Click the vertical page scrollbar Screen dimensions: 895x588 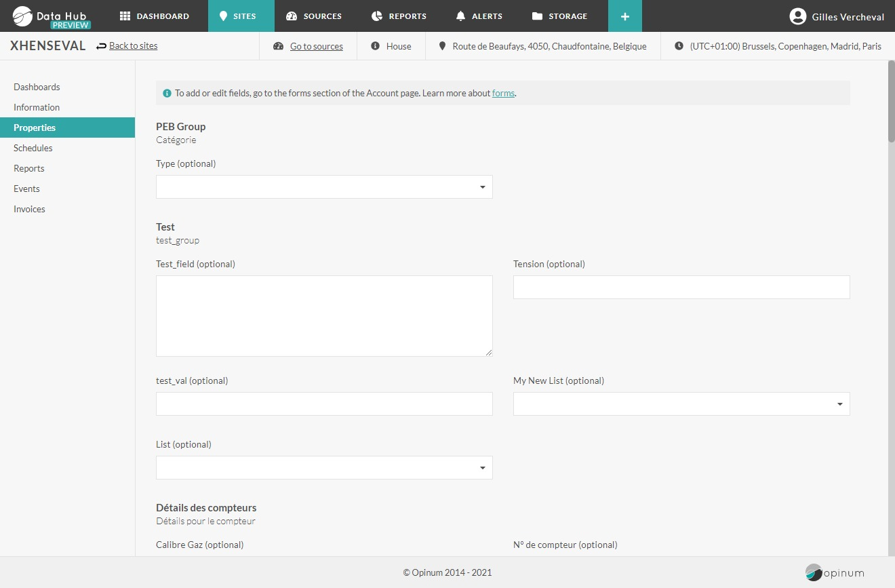891,102
